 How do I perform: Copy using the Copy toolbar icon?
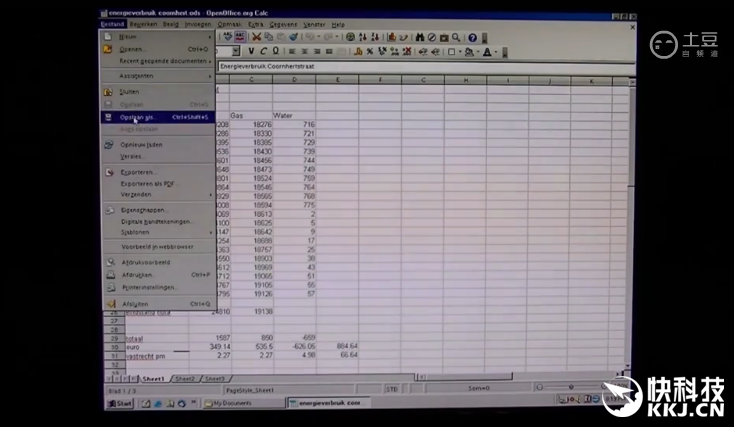click(269, 37)
